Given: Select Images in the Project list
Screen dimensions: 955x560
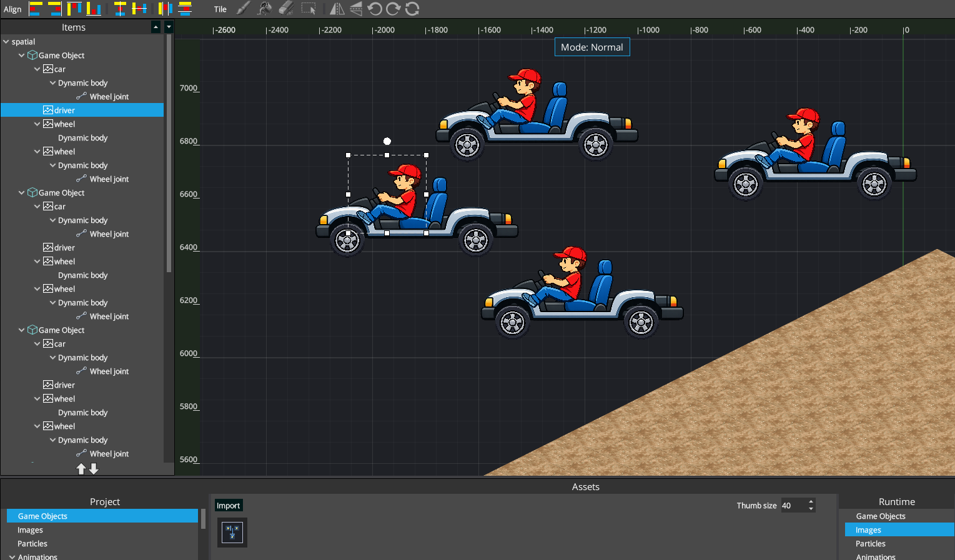Looking at the screenshot, I should [102, 530].
